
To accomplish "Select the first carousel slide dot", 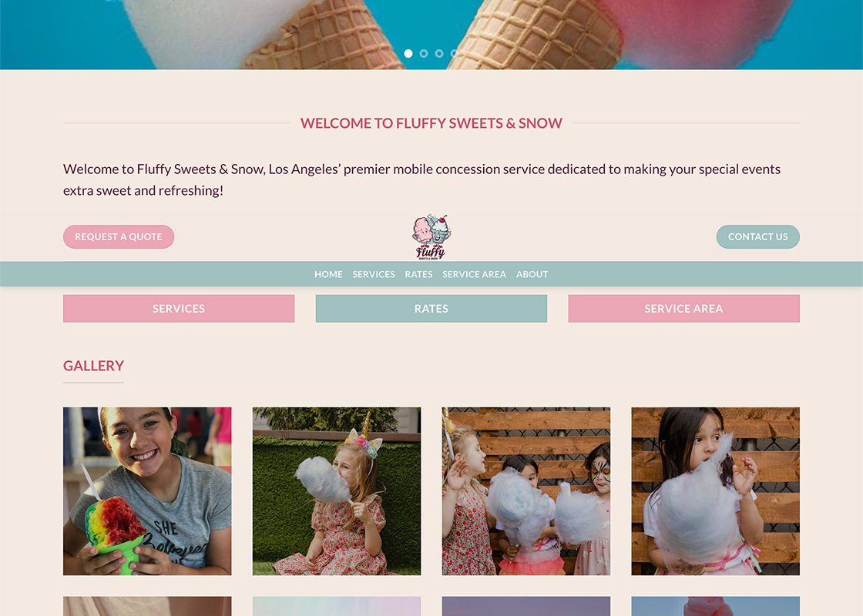I will pyautogui.click(x=408, y=53).
